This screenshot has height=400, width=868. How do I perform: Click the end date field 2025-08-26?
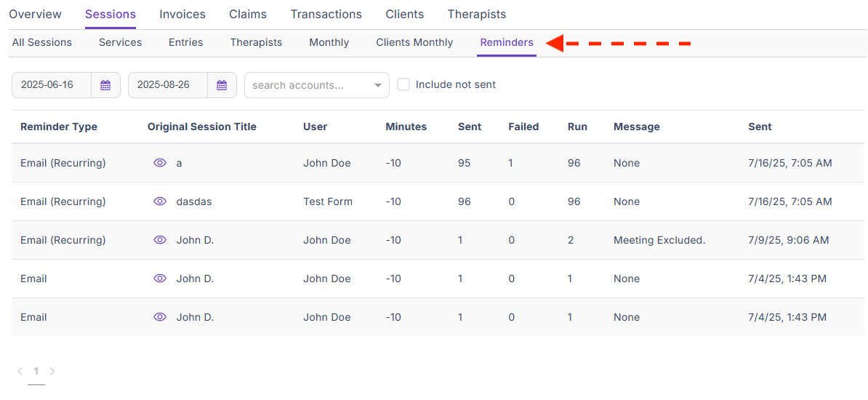[168, 85]
